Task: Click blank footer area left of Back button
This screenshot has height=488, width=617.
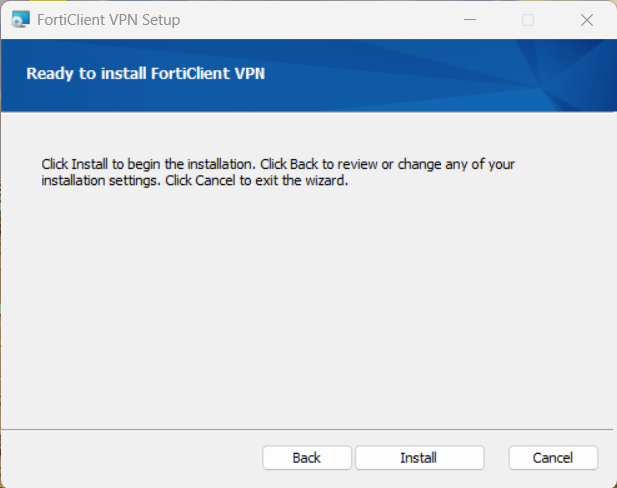Action: 130,458
